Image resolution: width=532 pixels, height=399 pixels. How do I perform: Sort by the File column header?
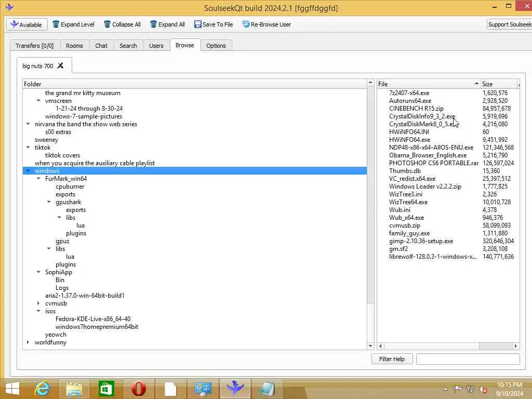point(429,84)
